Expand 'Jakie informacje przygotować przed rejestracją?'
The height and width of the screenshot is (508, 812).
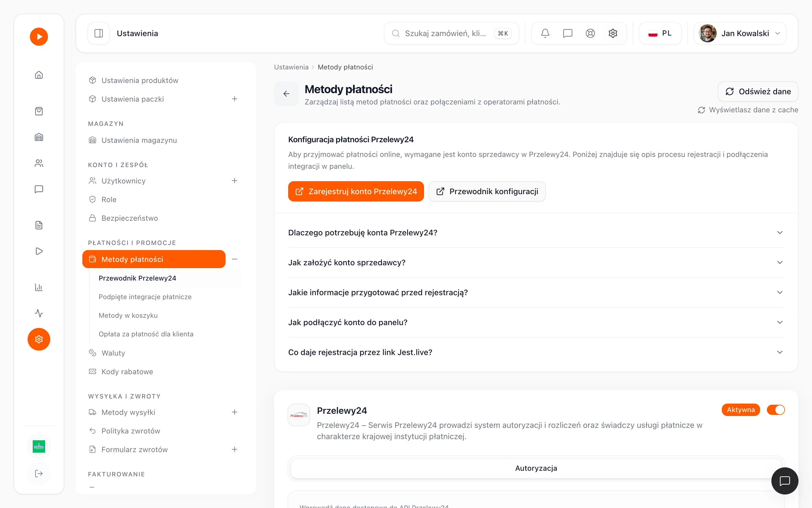[x=536, y=292]
